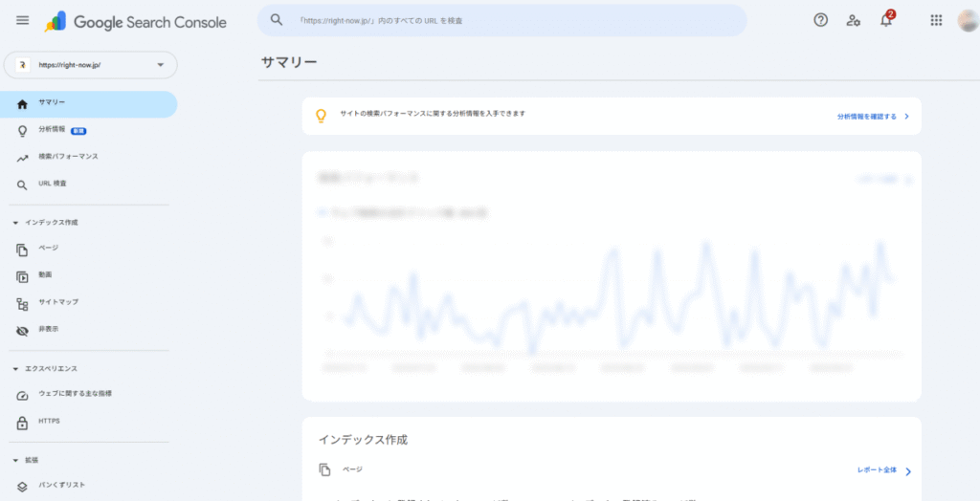The height and width of the screenshot is (501, 980).
Task: Click the Google Search Console logo
Action: 136,21
